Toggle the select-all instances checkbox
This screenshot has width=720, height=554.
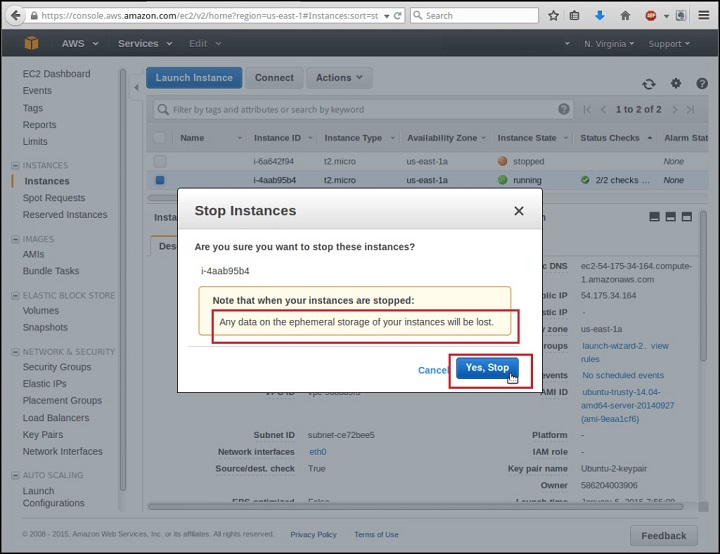(x=159, y=138)
